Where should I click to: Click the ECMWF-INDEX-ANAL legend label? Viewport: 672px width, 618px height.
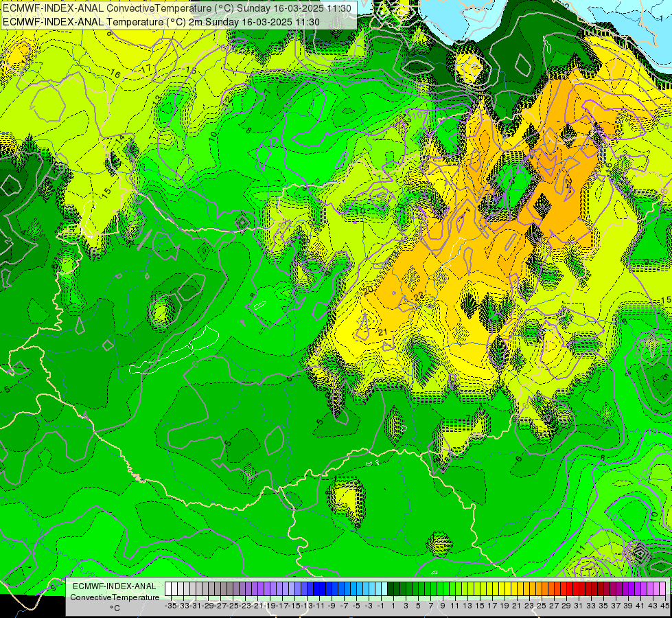point(115,586)
